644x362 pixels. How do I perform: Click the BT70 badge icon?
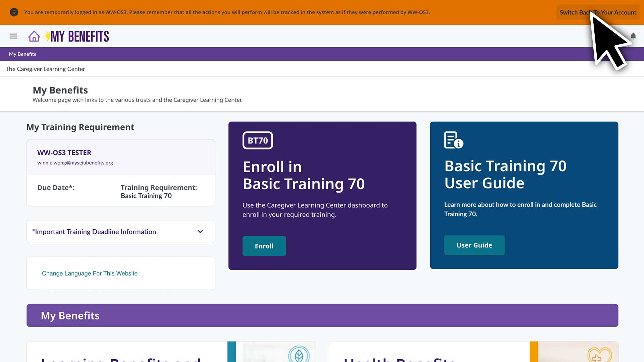pyautogui.click(x=258, y=140)
